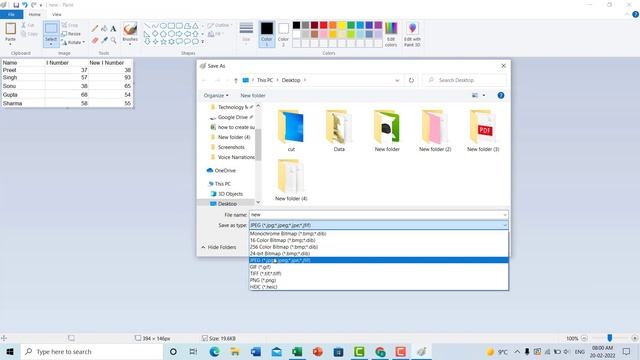Choose the five-point star shape
The width and height of the screenshot is (640, 360).
[x=163, y=42]
